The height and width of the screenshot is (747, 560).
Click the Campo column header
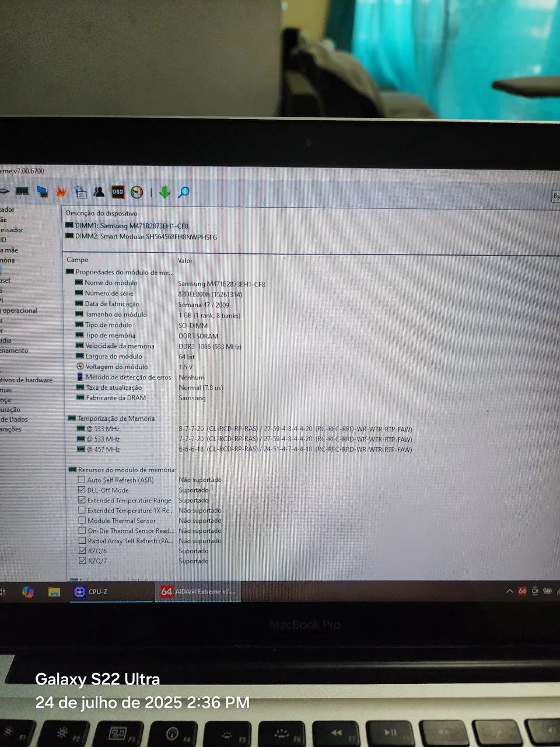click(78, 260)
